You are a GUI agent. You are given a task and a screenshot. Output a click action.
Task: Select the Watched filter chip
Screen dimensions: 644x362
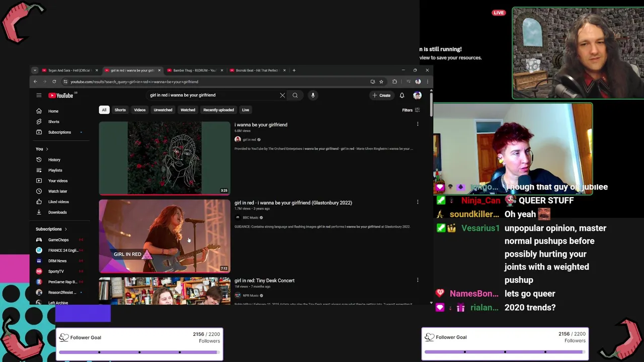tap(188, 110)
